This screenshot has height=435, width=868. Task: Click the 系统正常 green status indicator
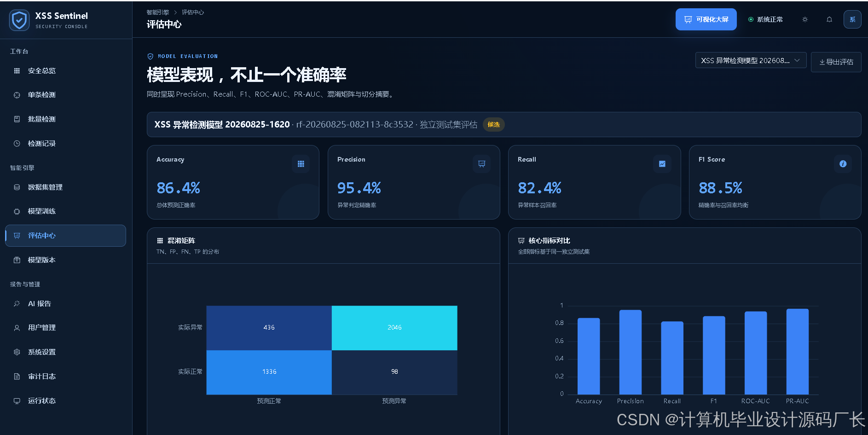(x=751, y=19)
